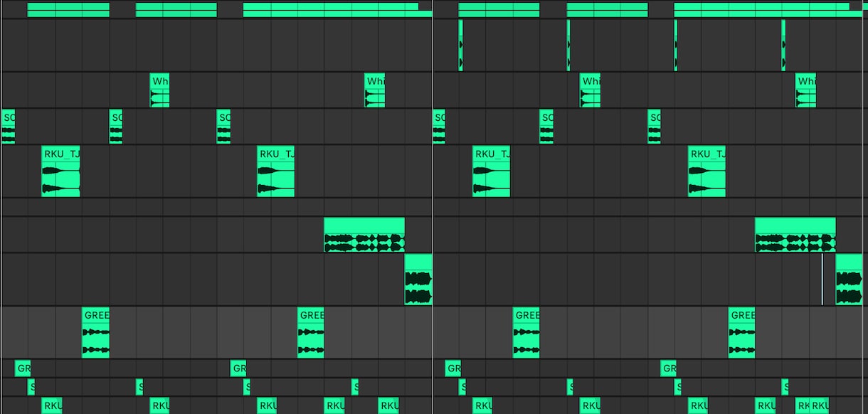
Task: Select the last 'SO' clip on the timeline
Action: pyautogui.click(x=655, y=127)
